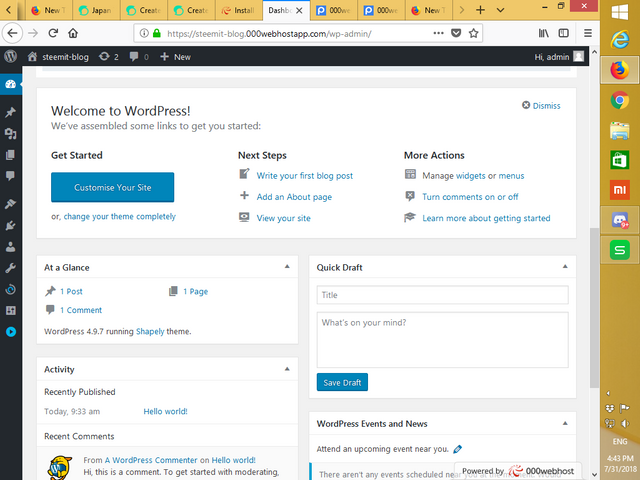Collapse the Quick Draft widget
Image resolution: width=640 pixels, height=480 pixels.
(x=565, y=267)
